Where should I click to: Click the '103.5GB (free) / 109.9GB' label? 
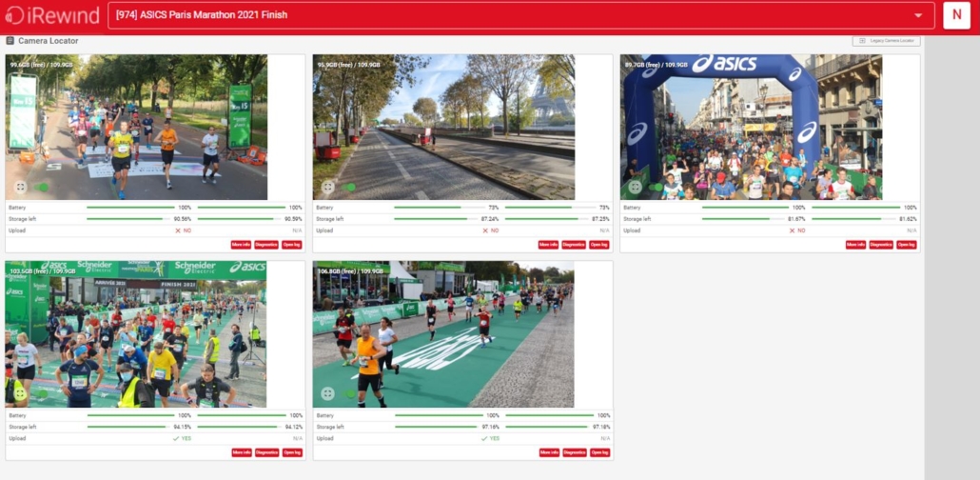pos(42,271)
